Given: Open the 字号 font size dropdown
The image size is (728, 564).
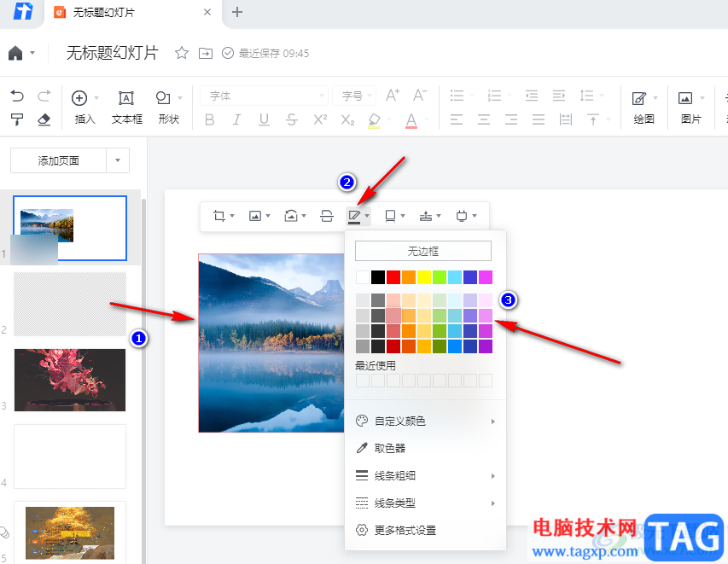Looking at the screenshot, I should tap(354, 96).
